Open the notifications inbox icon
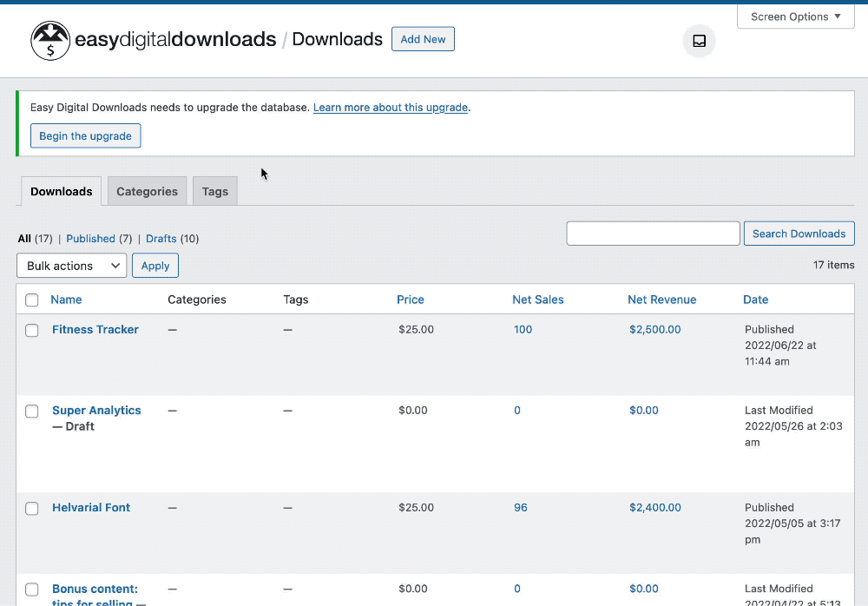Viewport: 868px width, 606px height. (699, 41)
